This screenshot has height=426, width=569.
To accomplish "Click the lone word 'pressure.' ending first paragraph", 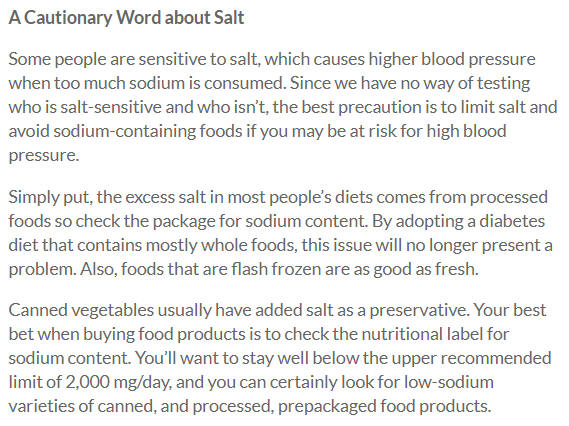I will [44, 156].
